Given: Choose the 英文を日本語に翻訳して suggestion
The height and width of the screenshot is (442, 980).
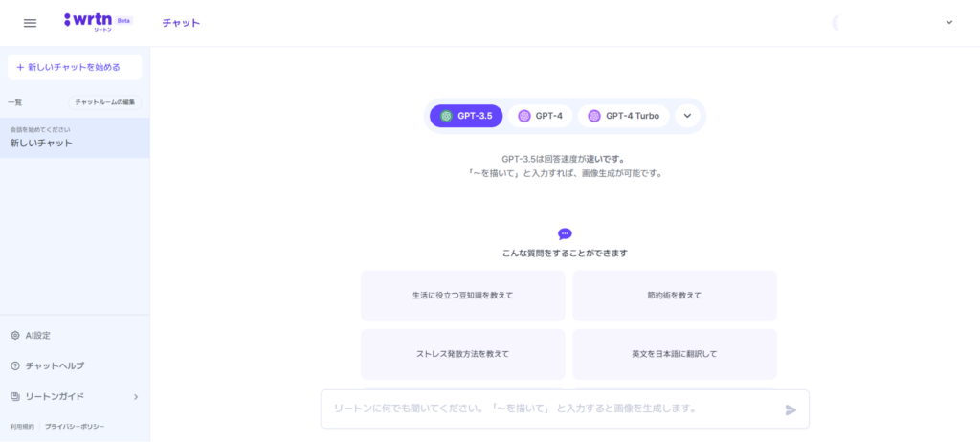Looking at the screenshot, I should click(675, 354).
